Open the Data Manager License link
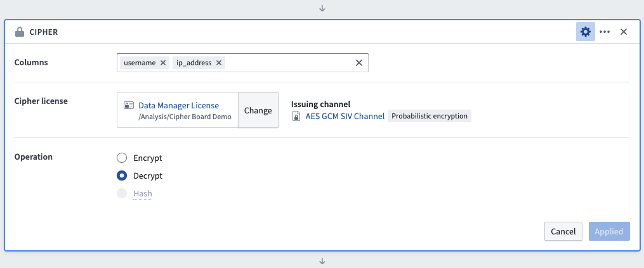Screen dimensions: 644x268 click(x=179, y=105)
